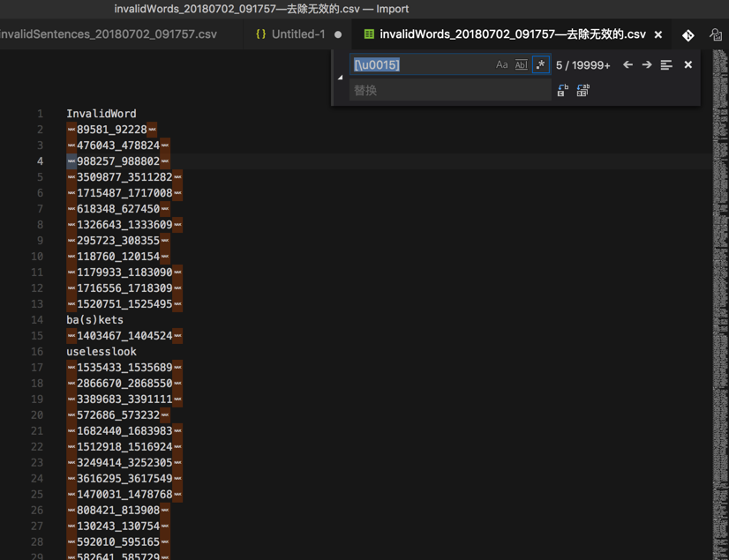Click uselesslook on line 16

(101, 351)
